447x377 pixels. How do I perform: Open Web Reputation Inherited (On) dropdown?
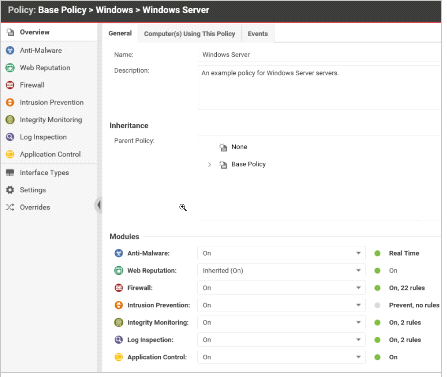281,271
